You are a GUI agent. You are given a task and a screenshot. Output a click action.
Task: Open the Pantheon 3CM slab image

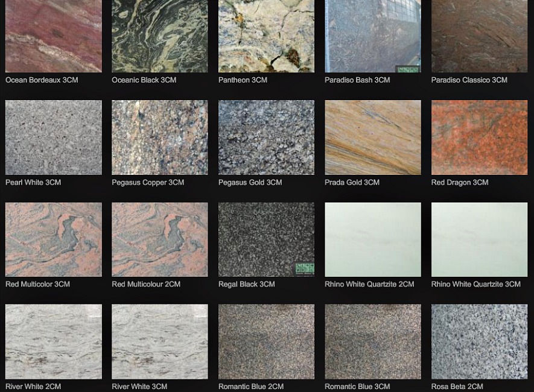(266, 36)
